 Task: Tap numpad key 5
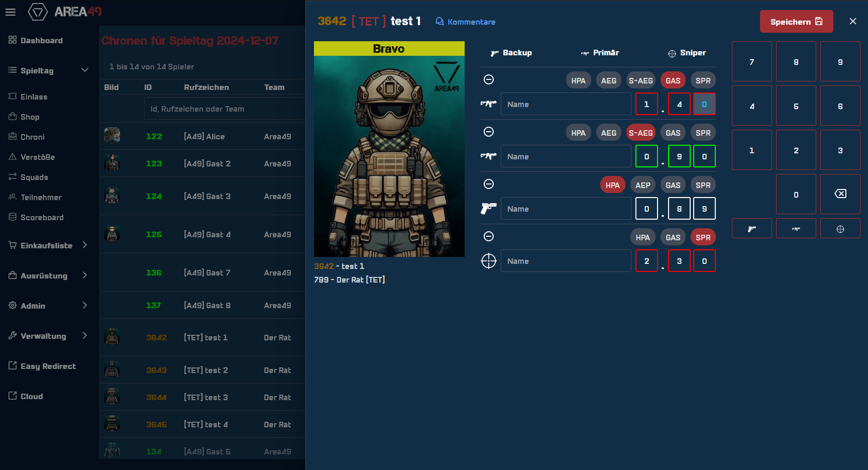pos(796,106)
